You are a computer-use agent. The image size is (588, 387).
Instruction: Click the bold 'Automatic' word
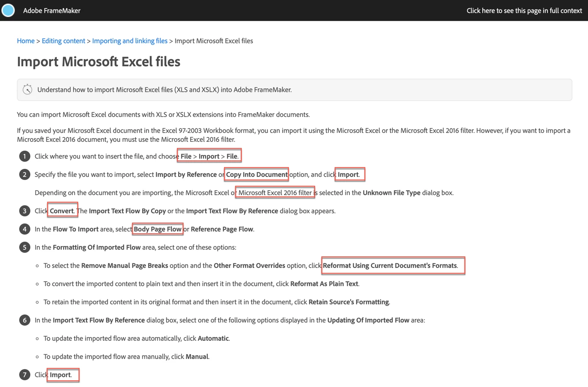[213, 339]
